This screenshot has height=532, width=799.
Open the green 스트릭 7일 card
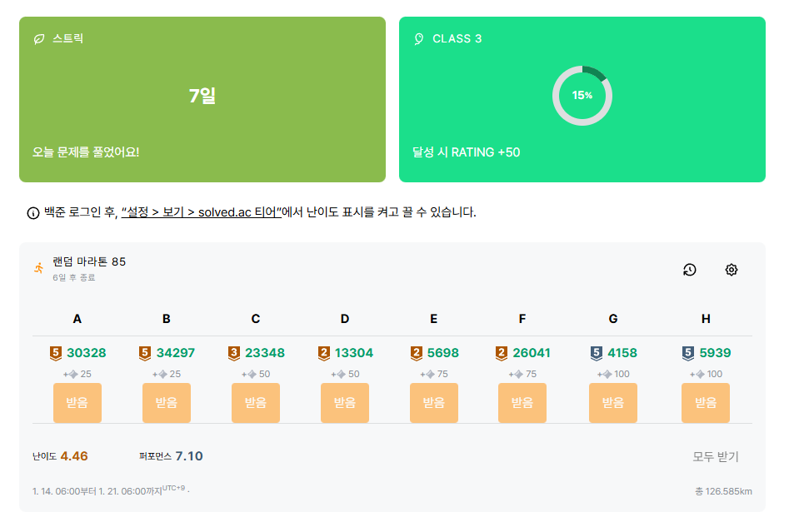202,99
